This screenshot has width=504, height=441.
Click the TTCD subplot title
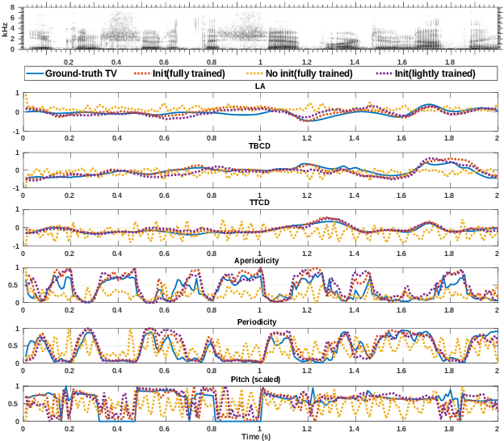[x=260, y=202]
